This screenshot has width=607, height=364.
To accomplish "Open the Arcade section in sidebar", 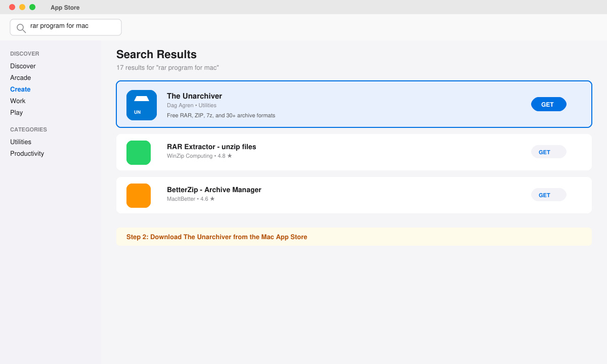I will coord(21,78).
